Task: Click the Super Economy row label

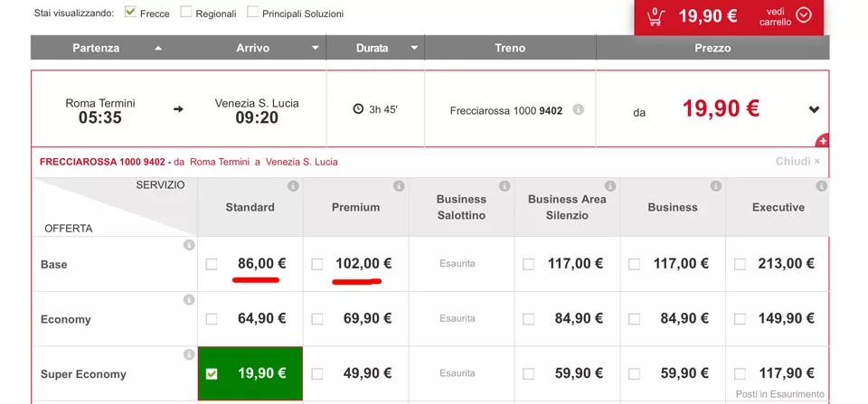Action: coord(83,375)
